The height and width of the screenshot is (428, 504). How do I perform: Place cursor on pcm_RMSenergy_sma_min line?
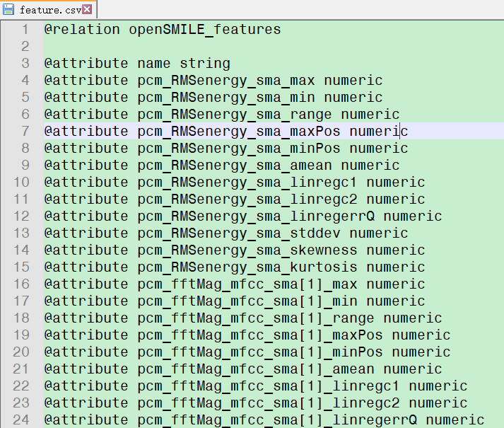click(213, 98)
